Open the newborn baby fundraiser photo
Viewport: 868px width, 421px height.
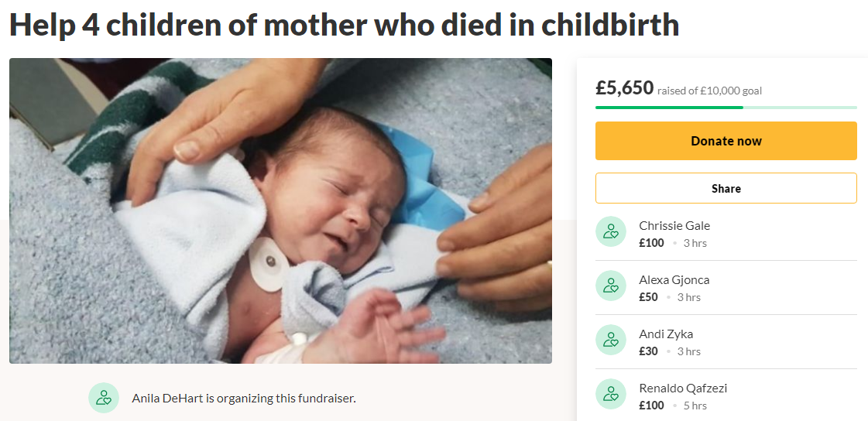(280, 210)
